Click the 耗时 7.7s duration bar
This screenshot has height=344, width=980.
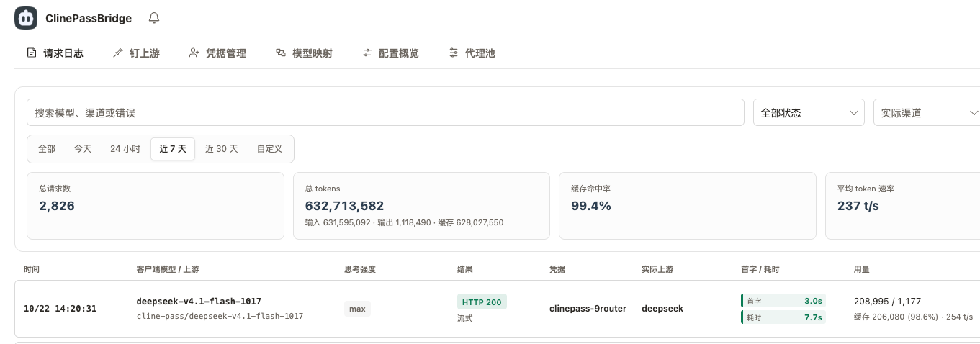click(x=783, y=317)
